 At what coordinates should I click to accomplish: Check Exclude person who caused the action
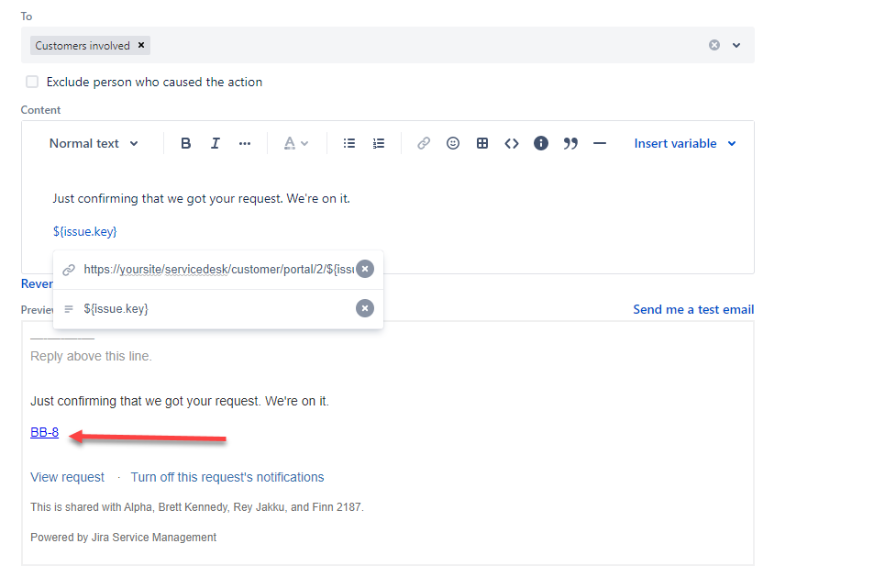[x=32, y=82]
